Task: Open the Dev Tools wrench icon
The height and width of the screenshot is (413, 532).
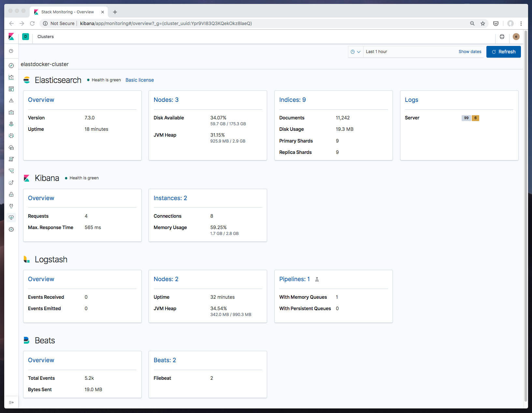Action: click(x=11, y=206)
